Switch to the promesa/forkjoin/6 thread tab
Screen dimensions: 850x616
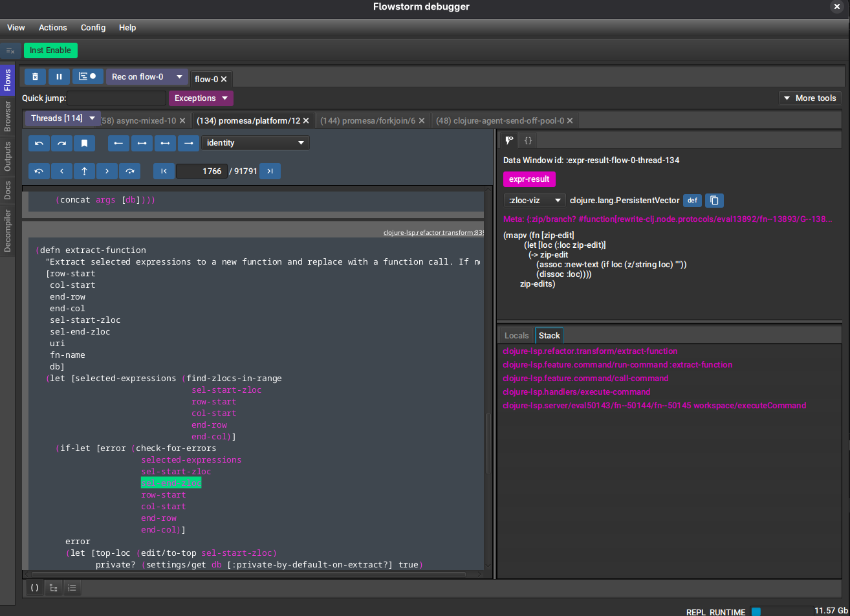coord(367,120)
